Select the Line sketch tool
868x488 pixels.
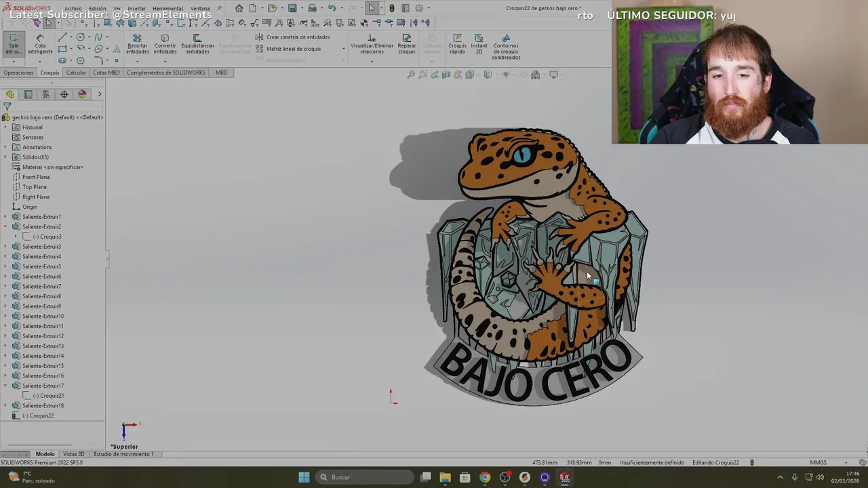(62, 37)
